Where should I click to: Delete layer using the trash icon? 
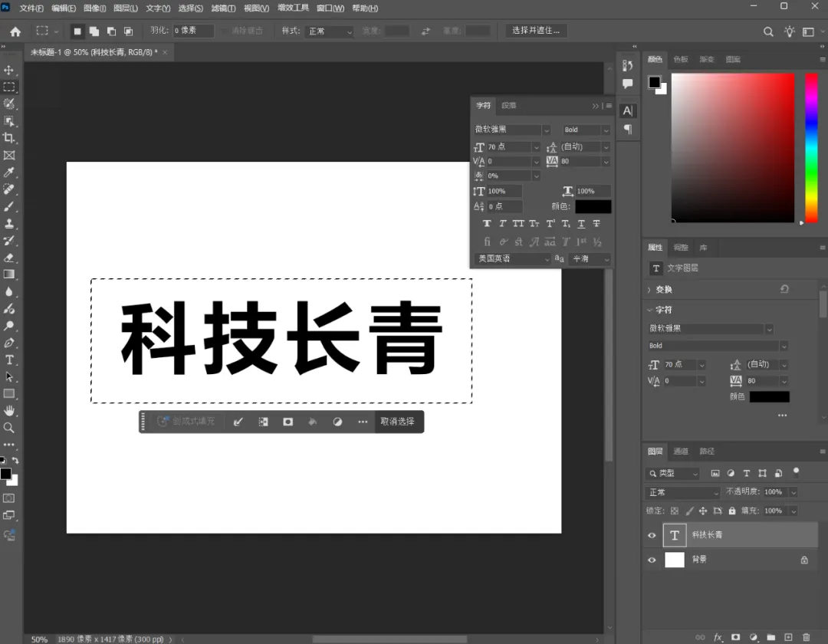click(807, 637)
